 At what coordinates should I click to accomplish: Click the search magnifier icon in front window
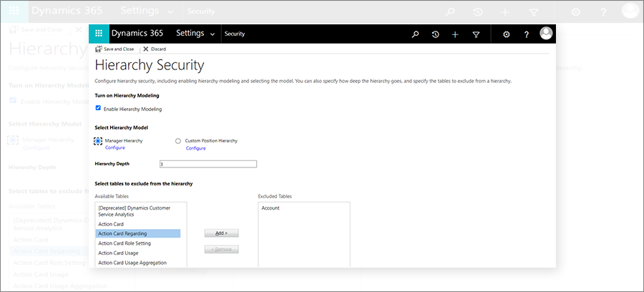tap(415, 34)
